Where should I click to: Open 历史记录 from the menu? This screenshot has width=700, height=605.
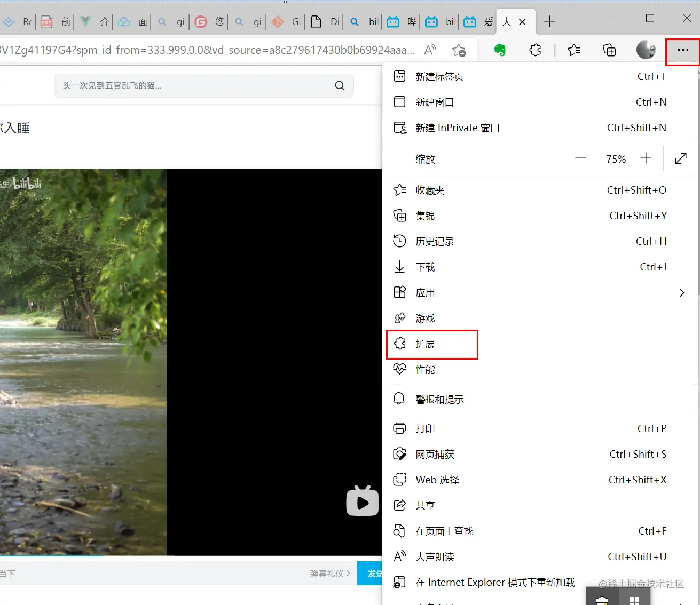pos(540,241)
